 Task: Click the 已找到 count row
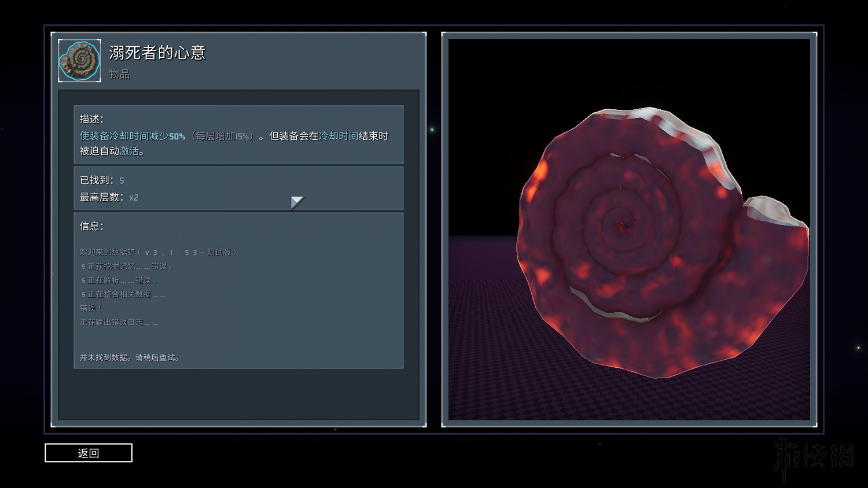pyautogui.click(x=102, y=180)
